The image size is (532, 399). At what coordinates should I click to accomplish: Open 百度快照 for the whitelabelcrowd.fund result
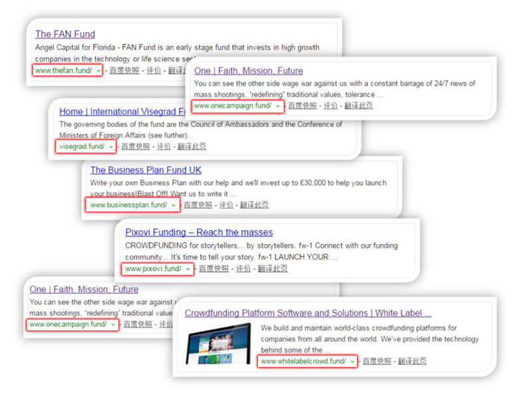377,361
